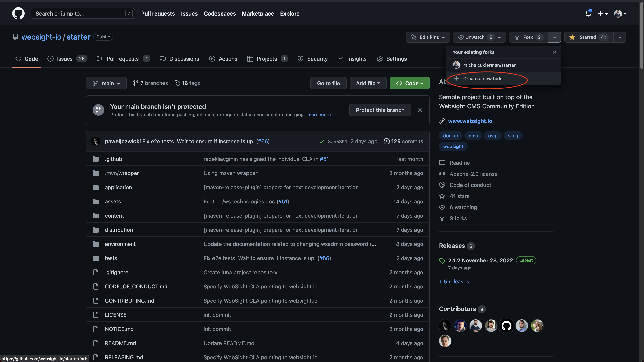Dismiss the branch protection banner
This screenshot has width=644, height=362.
pyautogui.click(x=420, y=110)
